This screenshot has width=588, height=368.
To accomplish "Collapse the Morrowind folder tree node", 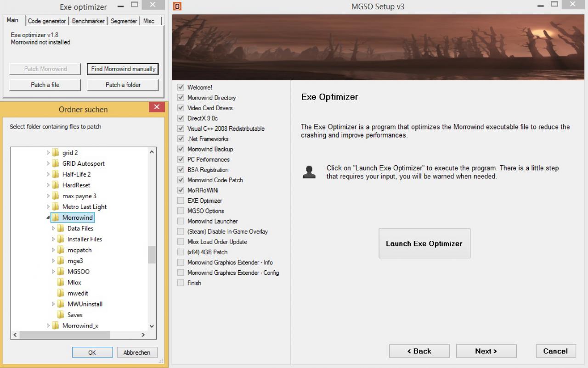I will click(x=48, y=218).
